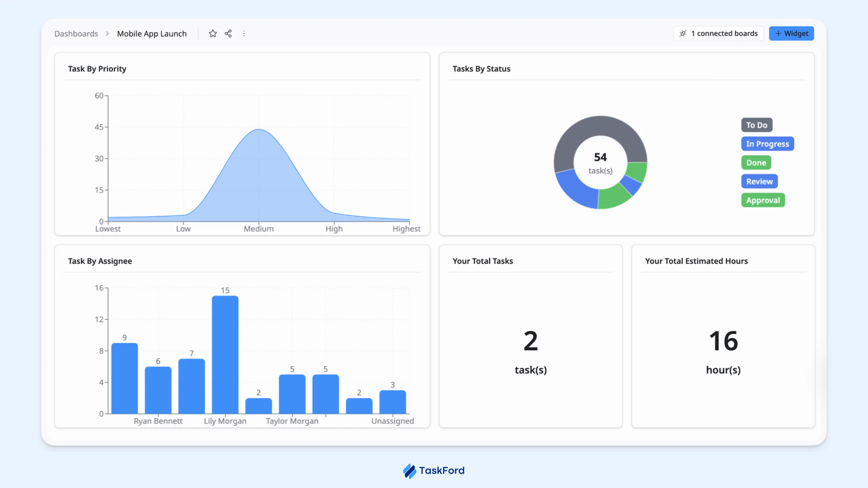Click Your Total Estimated Hours title
This screenshot has width=868, height=488.
pos(696,261)
